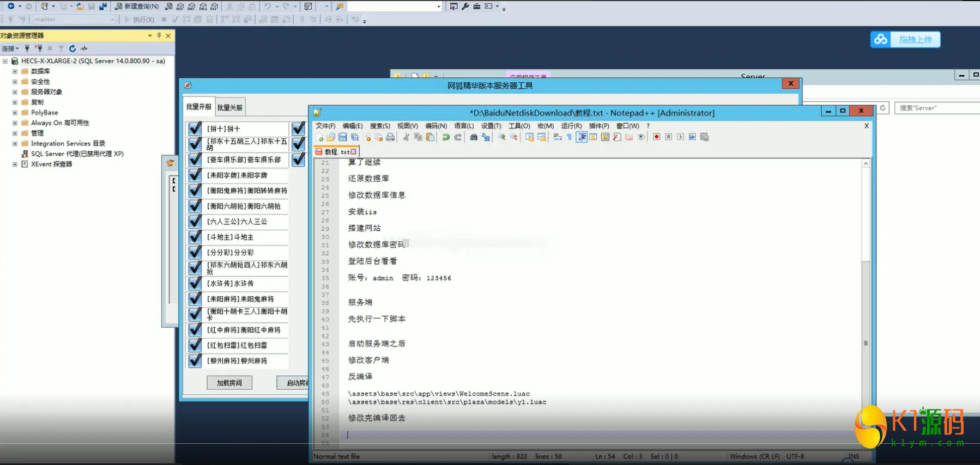Click the Show All Characters pilcrow icon

(569, 137)
